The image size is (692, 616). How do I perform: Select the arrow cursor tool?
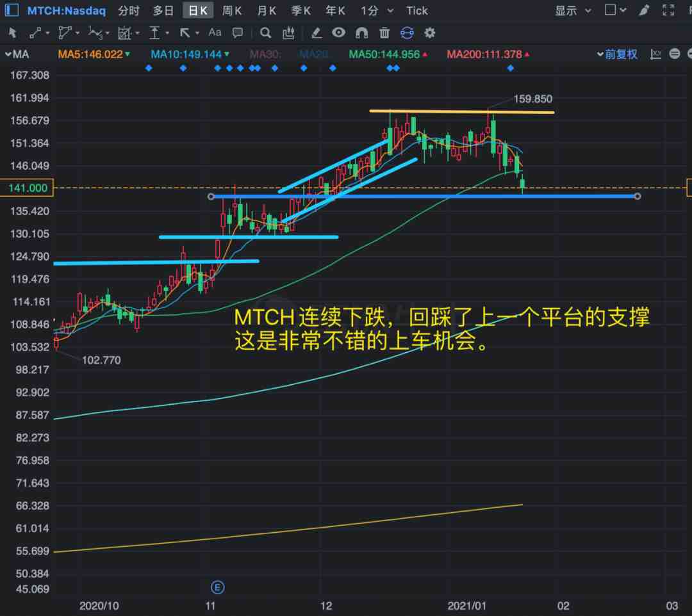tap(12, 33)
